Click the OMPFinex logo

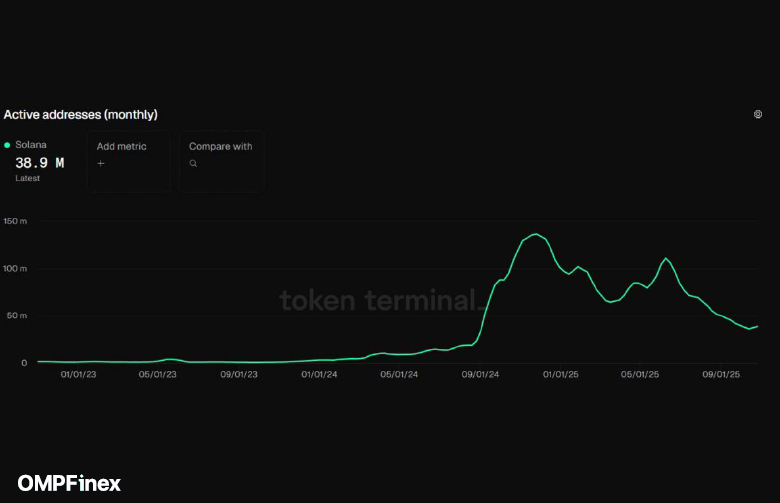point(69,483)
